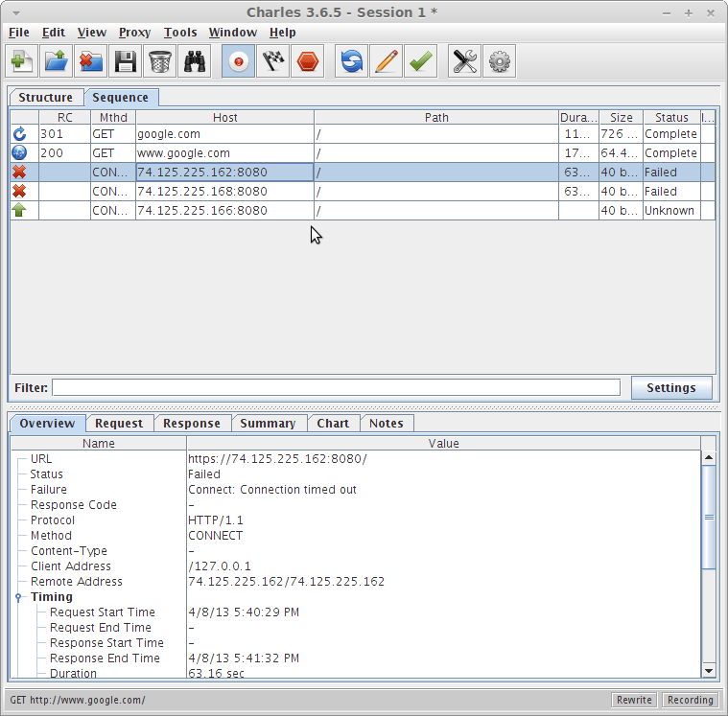Sort by the Host column header

point(224,117)
